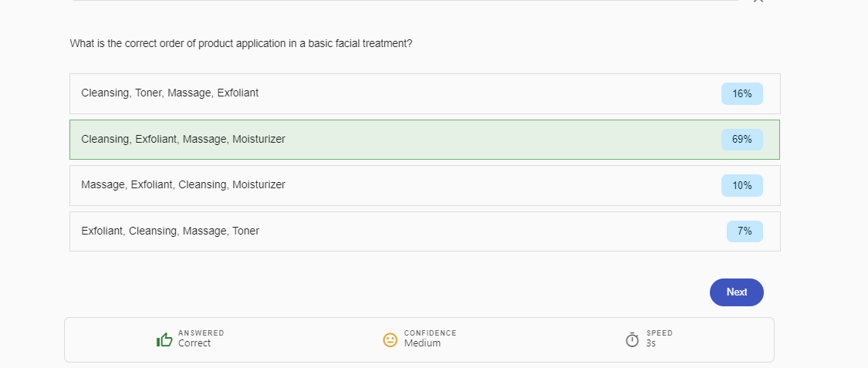This screenshot has height=368, width=868.
Task: Click the neutral face Confidence icon
Action: 390,339
